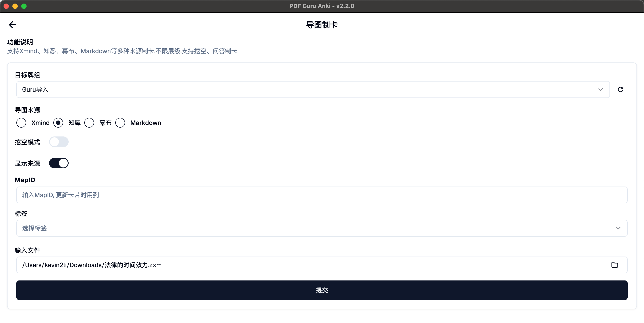Focus the MapID input field
Screen dimensions: 644x323
click(322, 195)
